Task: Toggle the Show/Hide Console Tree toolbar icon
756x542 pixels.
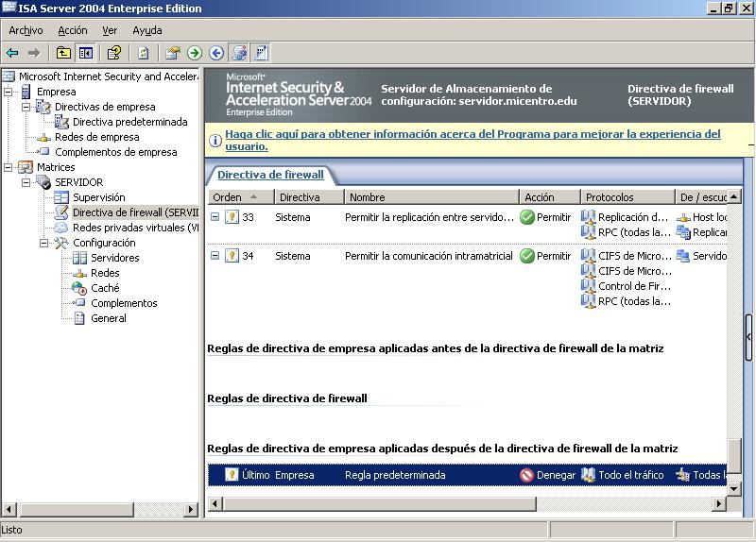Action: click(86, 53)
